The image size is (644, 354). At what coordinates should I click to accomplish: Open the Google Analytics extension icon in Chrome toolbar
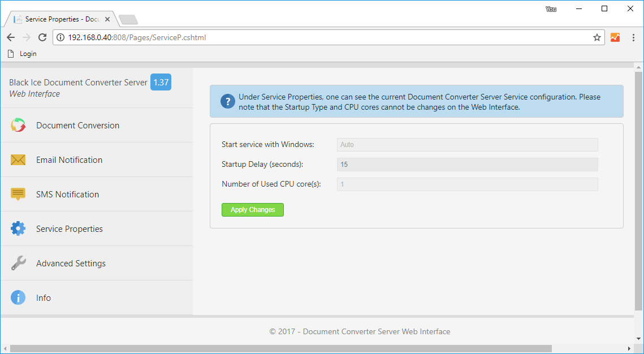[615, 37]
